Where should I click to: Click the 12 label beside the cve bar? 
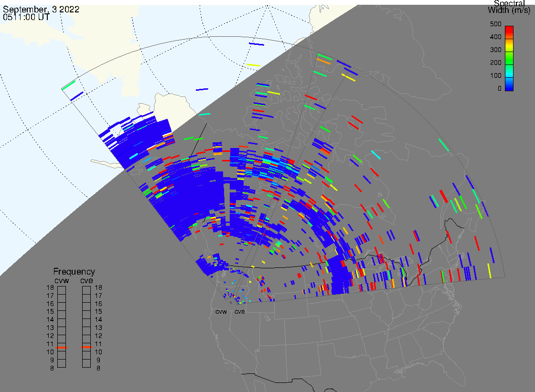pos(98,336)
